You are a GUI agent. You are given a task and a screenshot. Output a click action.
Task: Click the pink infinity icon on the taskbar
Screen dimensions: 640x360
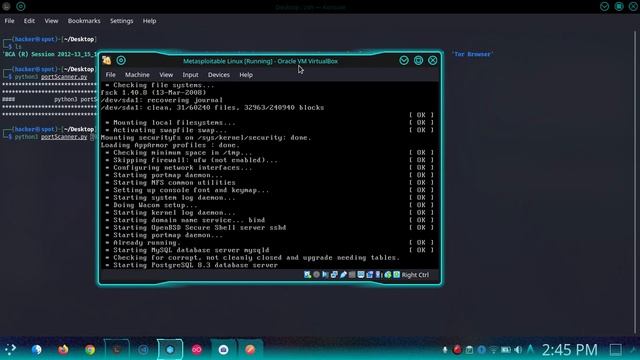[x=197, y=349]
